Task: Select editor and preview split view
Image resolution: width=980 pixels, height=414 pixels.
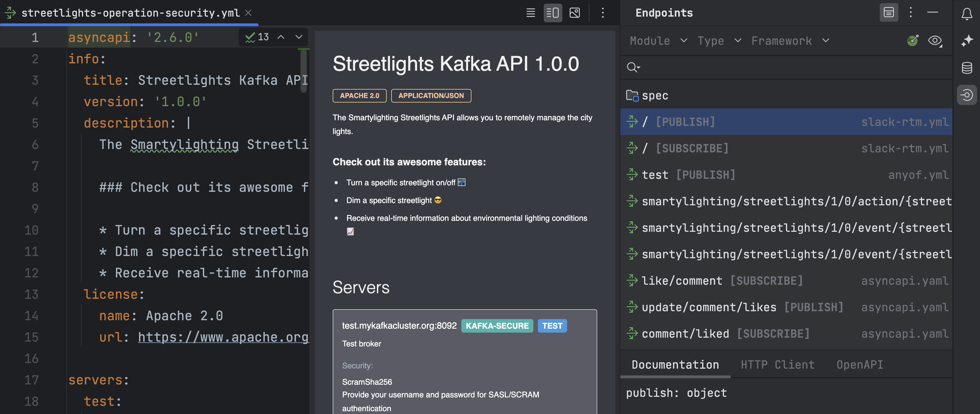Action: tap(552, 13)
